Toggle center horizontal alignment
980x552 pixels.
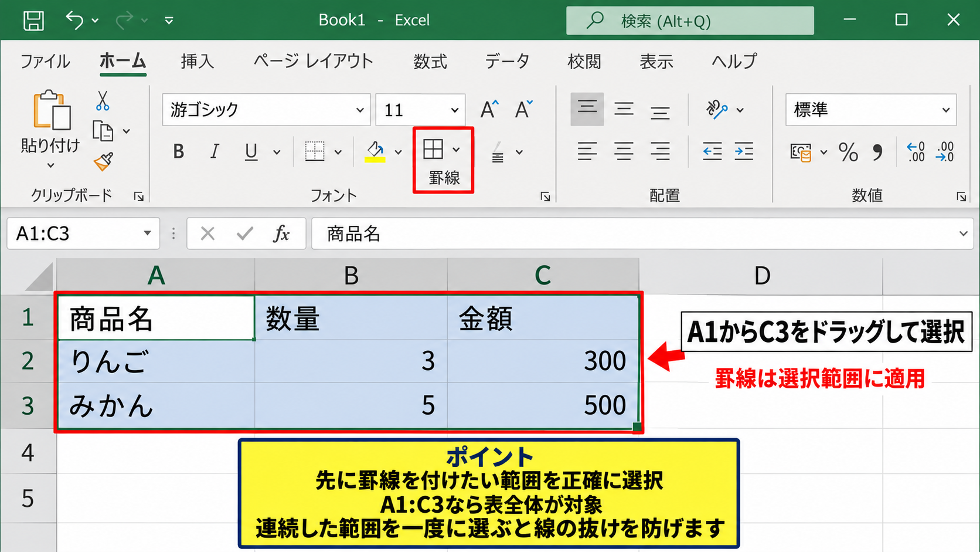[x=624, y=152]
